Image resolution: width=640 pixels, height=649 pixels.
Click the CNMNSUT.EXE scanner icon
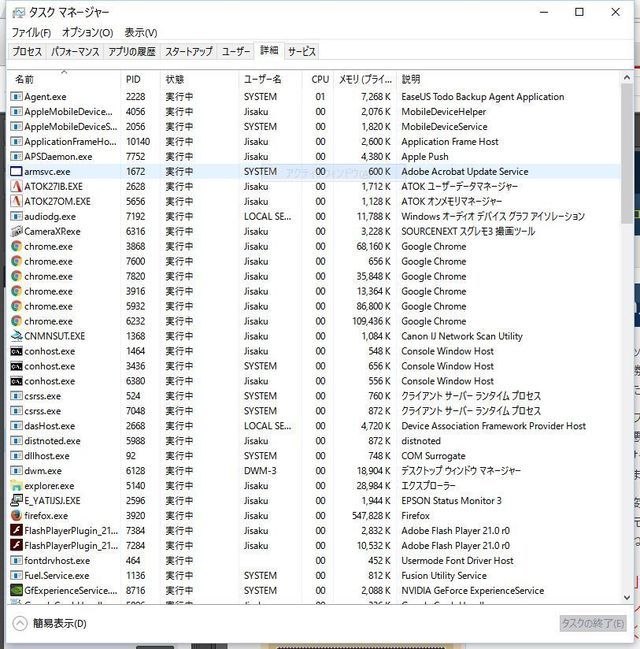16,336
